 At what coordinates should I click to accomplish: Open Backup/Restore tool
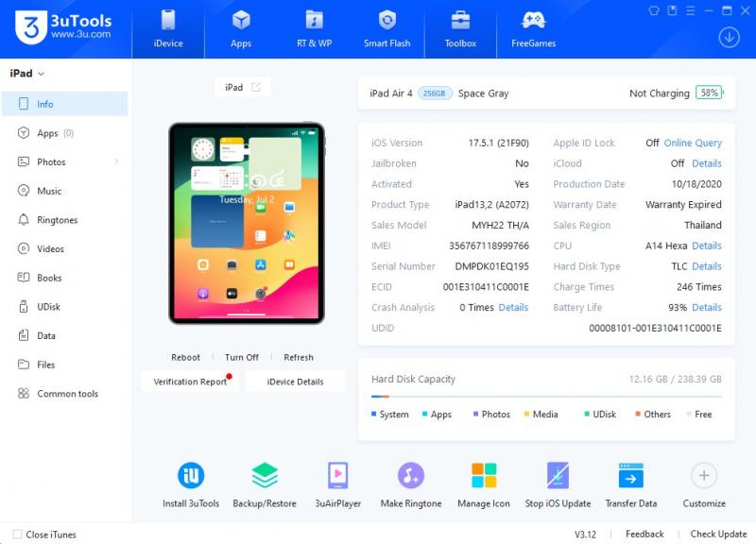[265, 484]
